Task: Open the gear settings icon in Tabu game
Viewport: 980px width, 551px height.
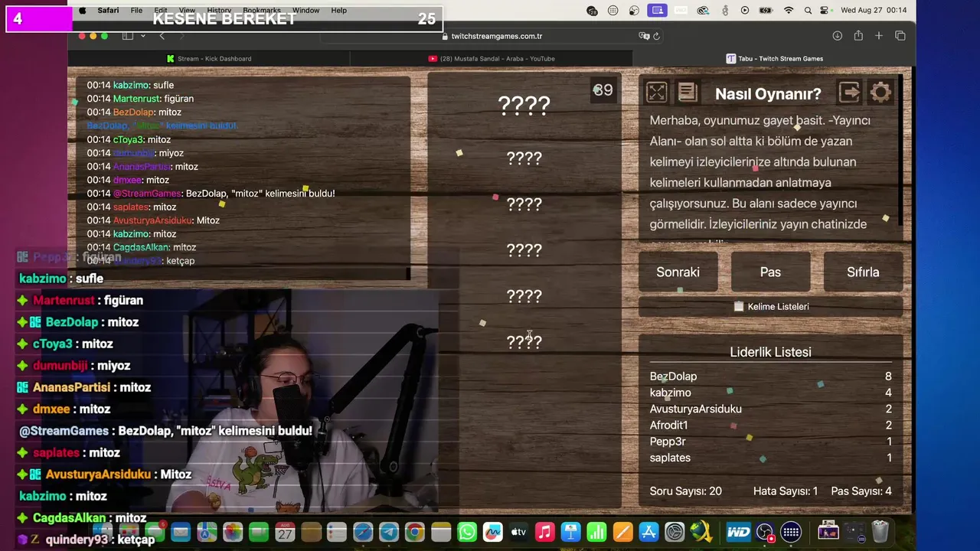Action: (880, 93)
